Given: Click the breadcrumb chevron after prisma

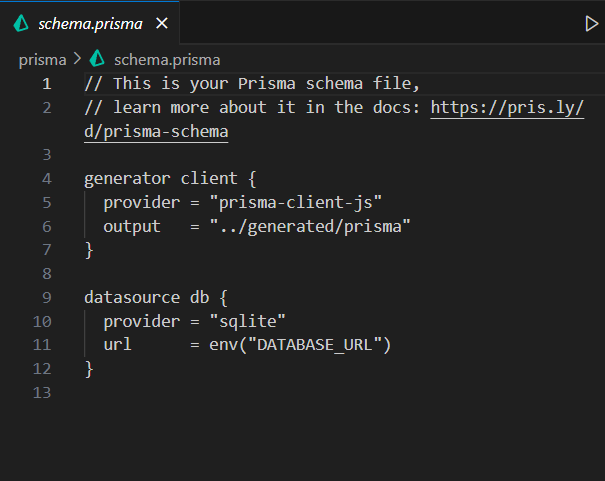Looking at the screenshot, I should (78, 59).
